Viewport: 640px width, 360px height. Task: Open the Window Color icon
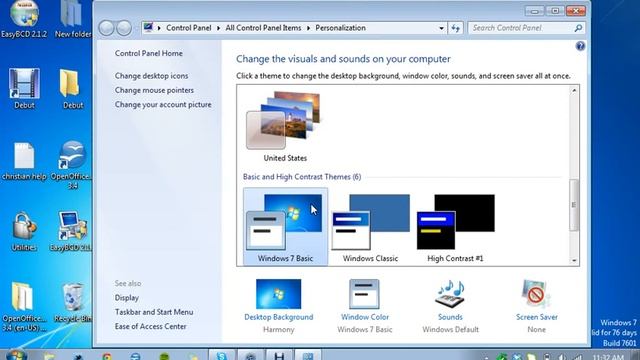click(364, 294)
